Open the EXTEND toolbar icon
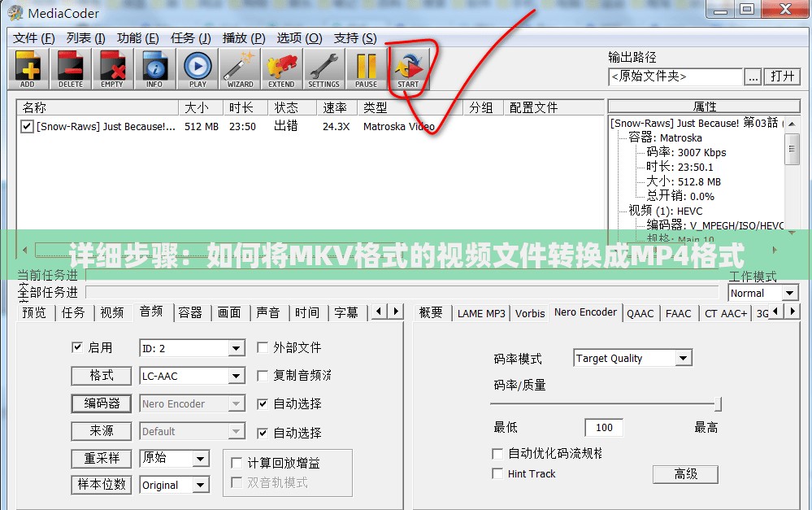The width and height of the screenshot is (812, 510). tap(282, 69)
